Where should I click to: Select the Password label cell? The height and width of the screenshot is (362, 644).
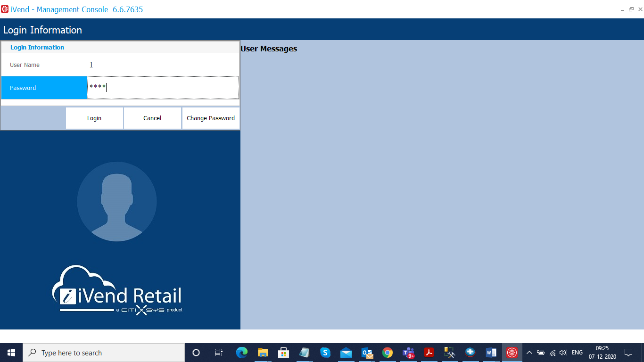pyautogui.click(x=44, y=88)
